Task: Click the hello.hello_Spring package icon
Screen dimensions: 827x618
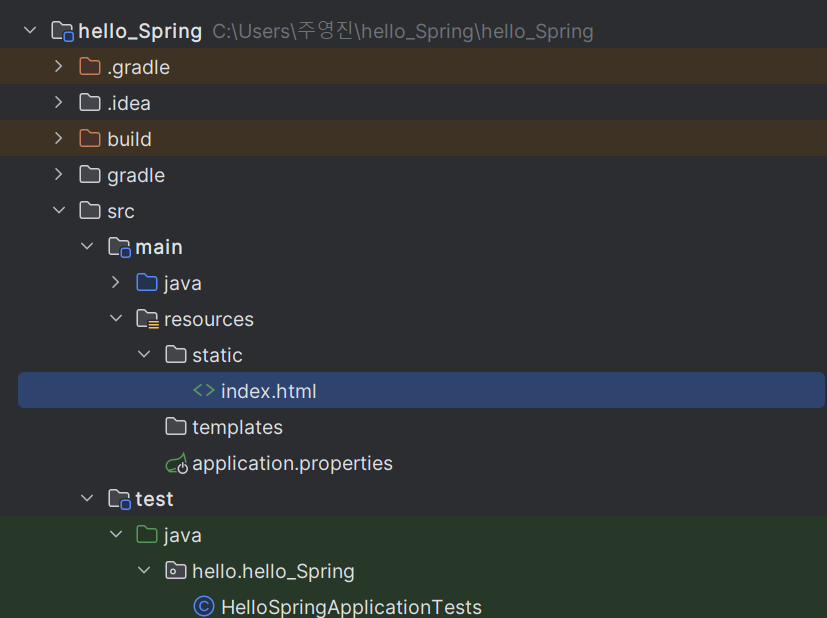Action: pyautogui.click(x=176, y=571)
